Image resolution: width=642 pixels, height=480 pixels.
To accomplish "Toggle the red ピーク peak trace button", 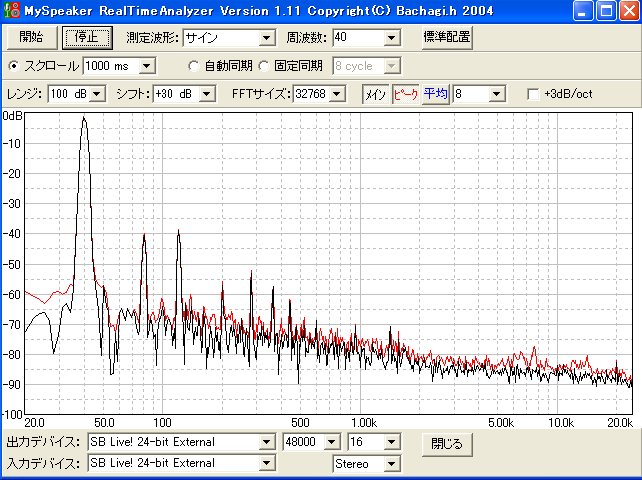I will click(x=405, y=94).
